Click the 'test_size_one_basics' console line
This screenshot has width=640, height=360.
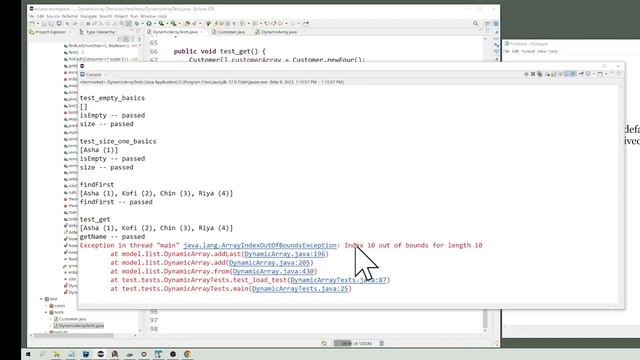pos(118,141)
